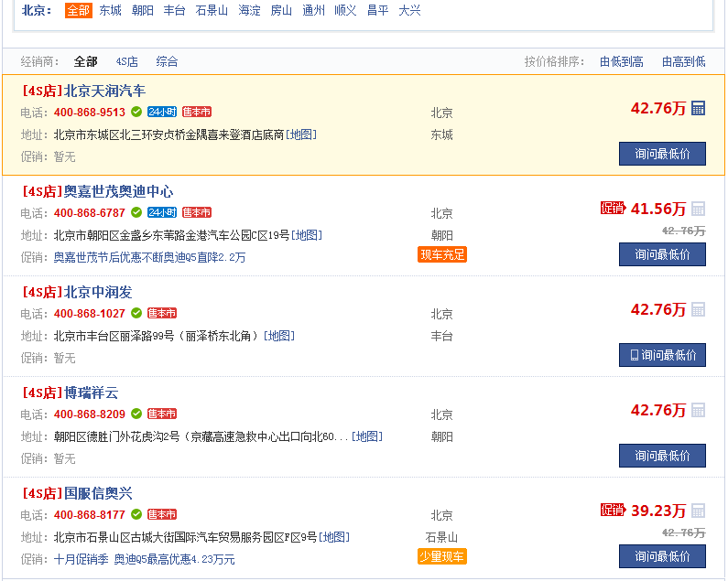Viewport: 728px width, 581px height.
Task: Open promotion 奥嘉世茂节后优惠不断奥迪Q5直降2.2万
Action: coord(149,257)
